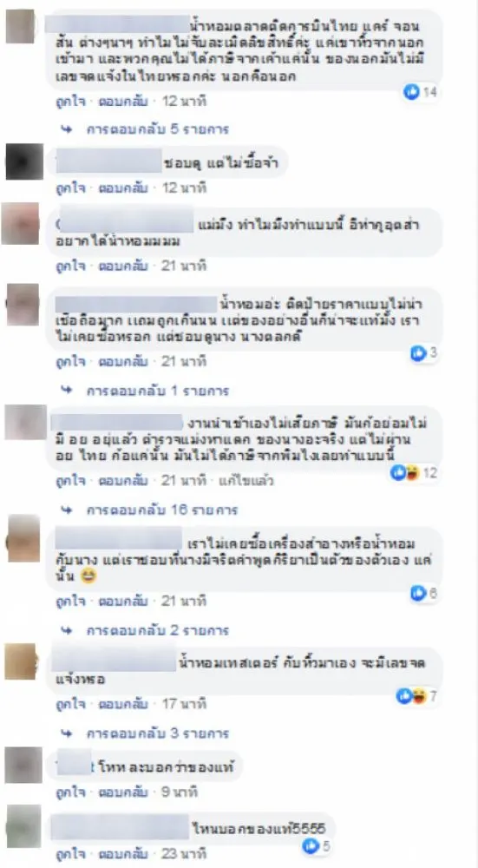Image resolution: width=478 pixels, height=868 pixels.
Task: Expand the 2 replies thread
Action: point(158,630)
